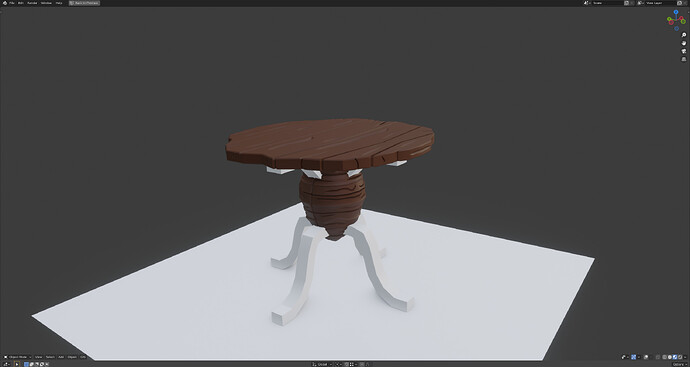Click the carved wooden table pedestal
Image resolution: width=690 pixels, height=367 pixels.
pos(333,202)
